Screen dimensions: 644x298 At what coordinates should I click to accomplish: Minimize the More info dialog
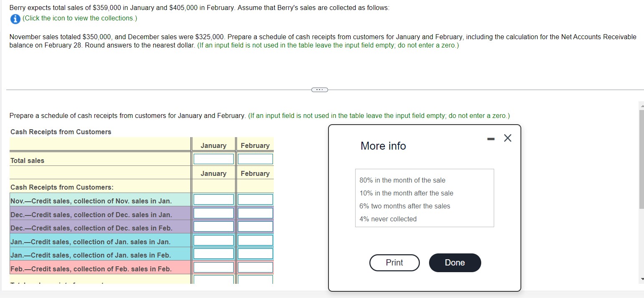point(490,138)
